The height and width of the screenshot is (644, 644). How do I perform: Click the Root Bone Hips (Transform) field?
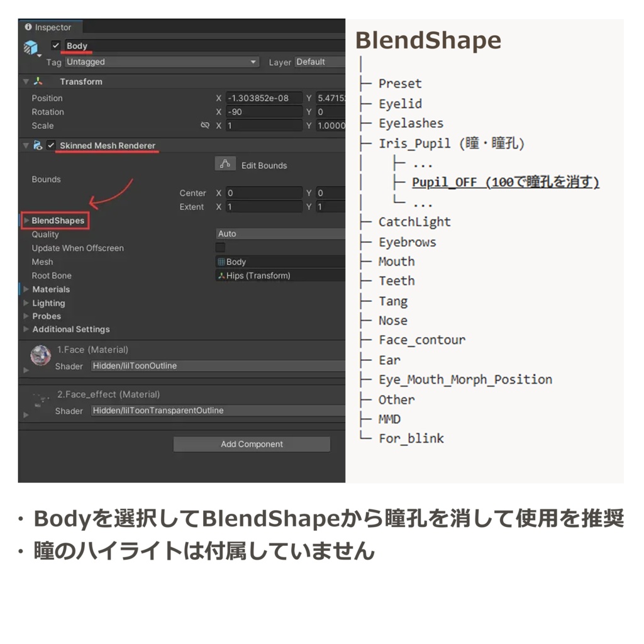[x=280, y=275]
